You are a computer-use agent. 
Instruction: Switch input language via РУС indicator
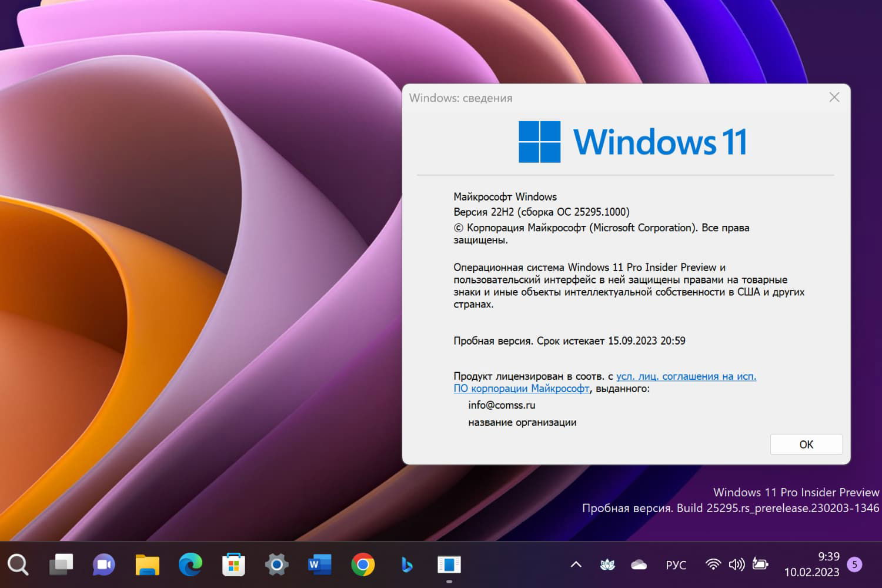(676, 565)
